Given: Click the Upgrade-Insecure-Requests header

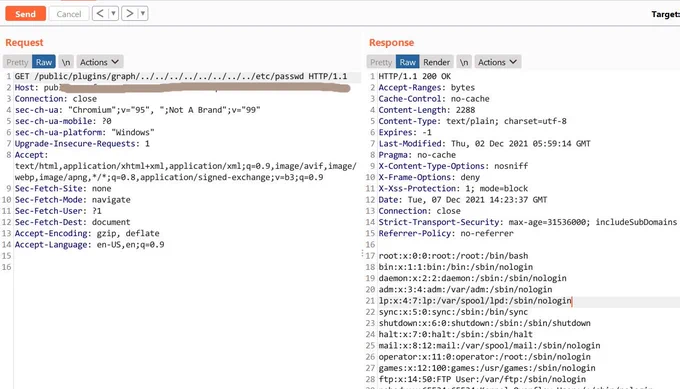Looking at the screenshot, I should pos(82,144).
